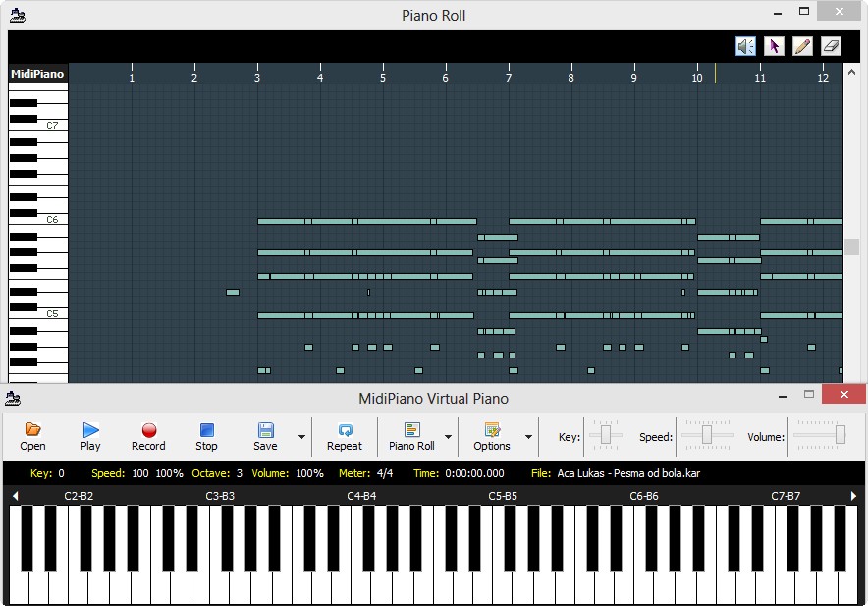This screenshot has height=606, width=868.
Task: Close the MidiPiano Virtual Piano window
Action: [x=843, y=394]
